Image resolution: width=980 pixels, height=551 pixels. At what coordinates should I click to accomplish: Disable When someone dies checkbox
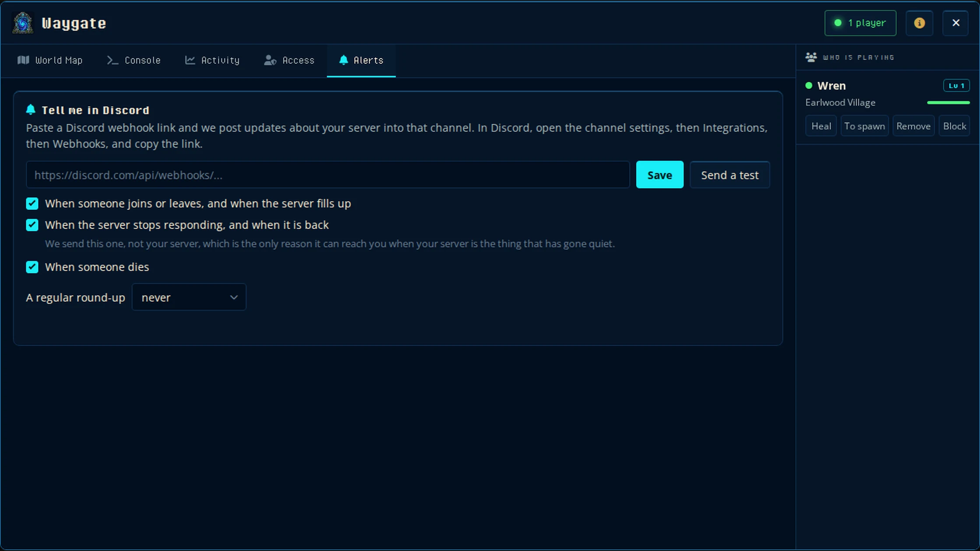pyautogui.click(x=32, y=267)
